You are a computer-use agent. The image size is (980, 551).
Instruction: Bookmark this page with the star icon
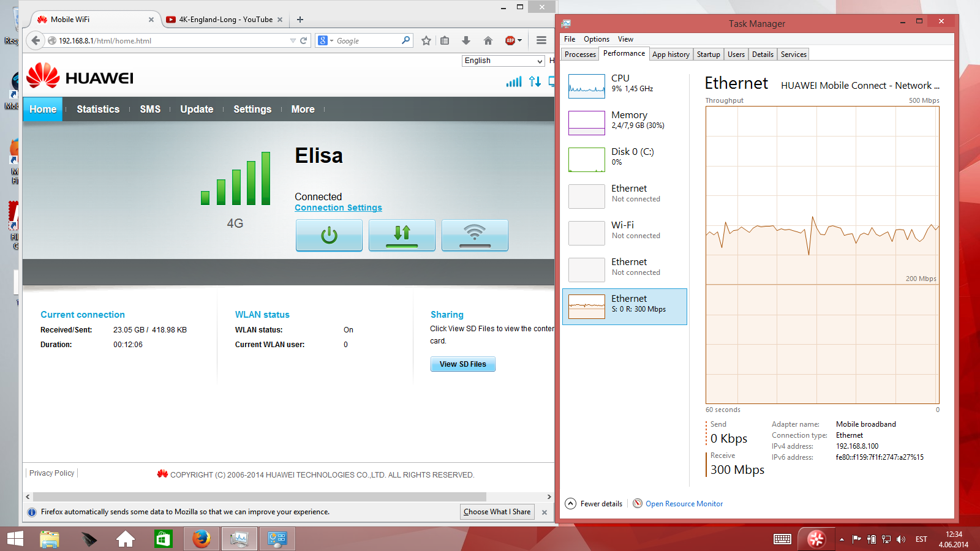[x=426, y=40]
